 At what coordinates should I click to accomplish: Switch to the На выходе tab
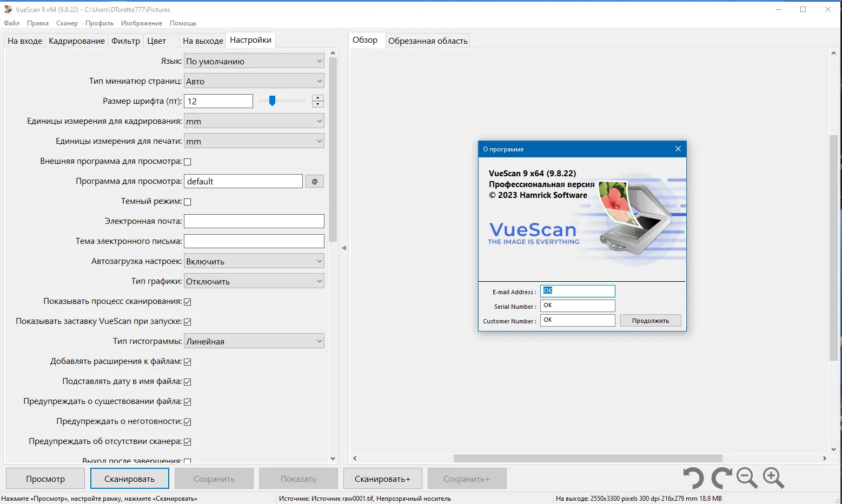coord(203,41)
